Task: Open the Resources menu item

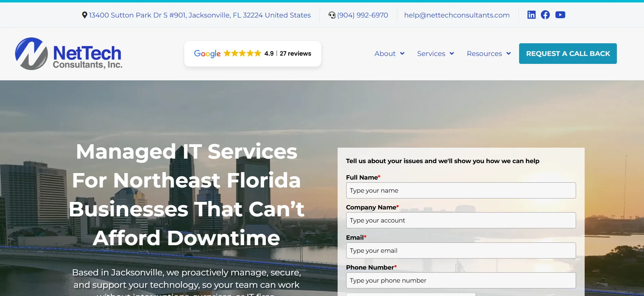Action: [484, 54]
